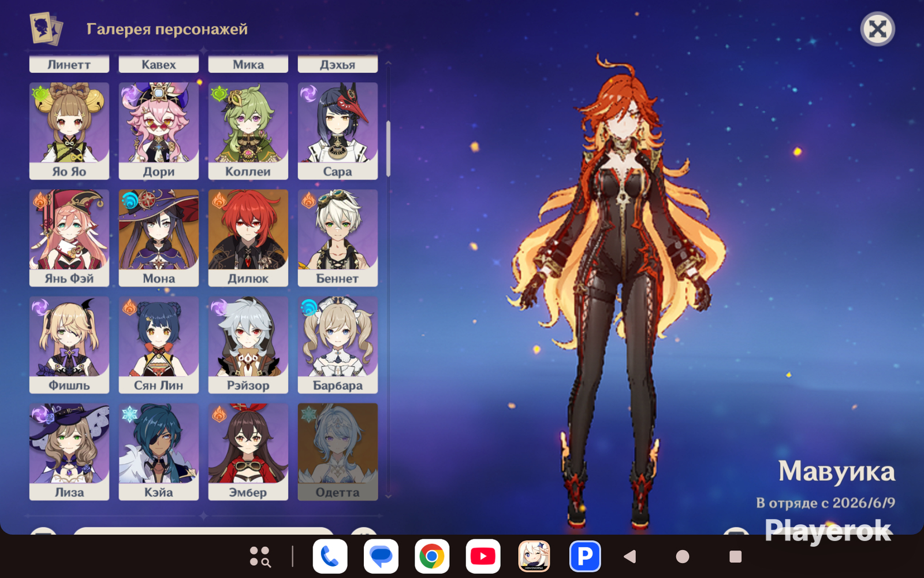View the Мона character card
This screenshot has height=578, width=924.
[x=159, y=238]
